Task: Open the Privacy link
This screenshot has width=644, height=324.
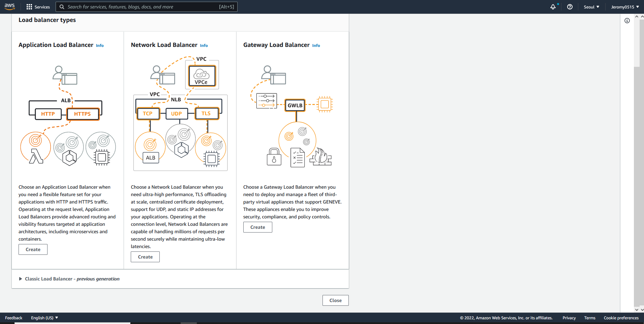Action: tap(569, 318)
